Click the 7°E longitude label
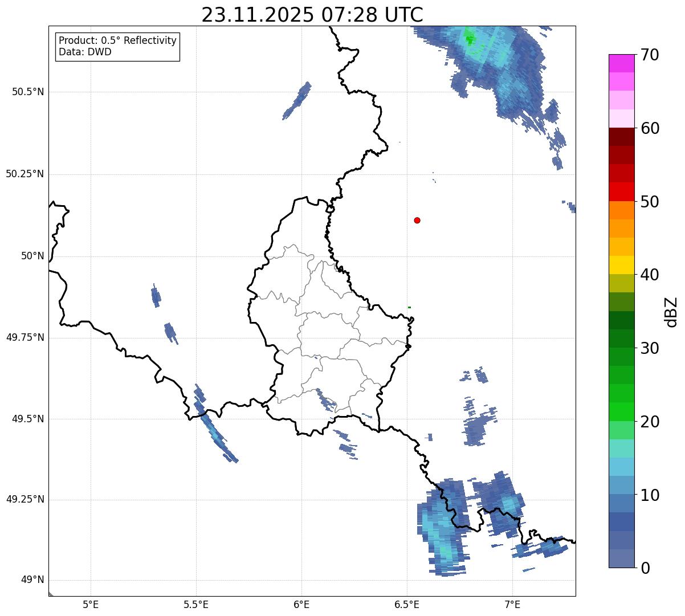Screen dimensions: 685x616 pyautogui.click(x=512, y=605)
